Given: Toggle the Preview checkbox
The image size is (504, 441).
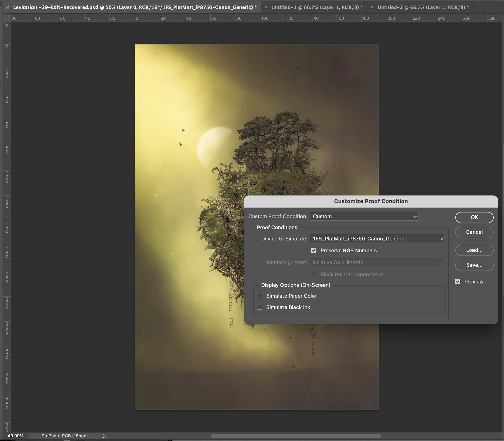Looking at the screenshot, I should point(458,282).
